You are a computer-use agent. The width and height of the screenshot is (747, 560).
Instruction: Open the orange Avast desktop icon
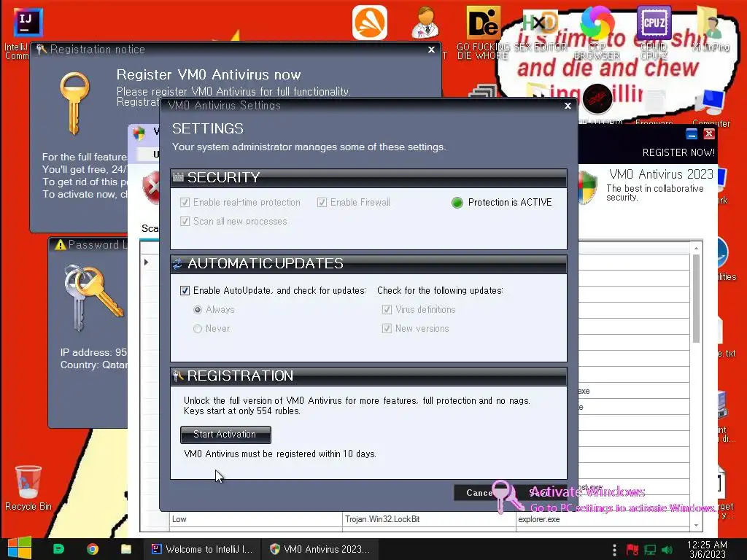click(370, 23)
